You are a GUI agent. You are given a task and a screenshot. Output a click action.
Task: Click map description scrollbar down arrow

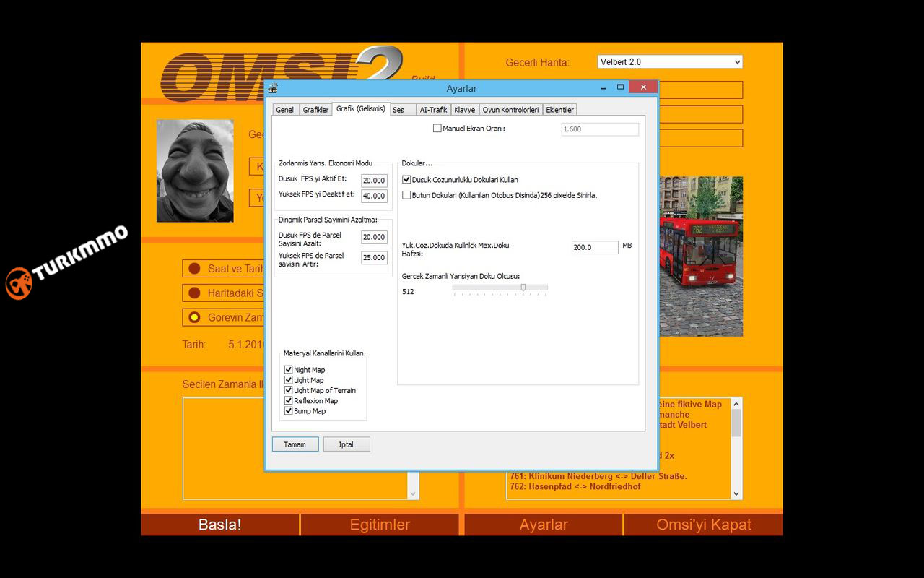pos(736,493)
